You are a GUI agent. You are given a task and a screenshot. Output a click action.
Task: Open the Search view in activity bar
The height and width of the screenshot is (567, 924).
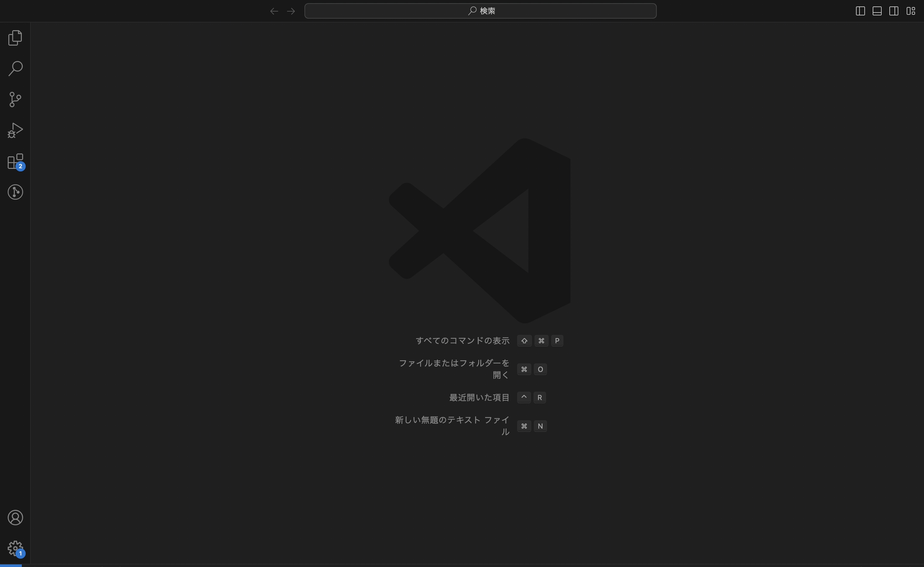coord(15,69)
